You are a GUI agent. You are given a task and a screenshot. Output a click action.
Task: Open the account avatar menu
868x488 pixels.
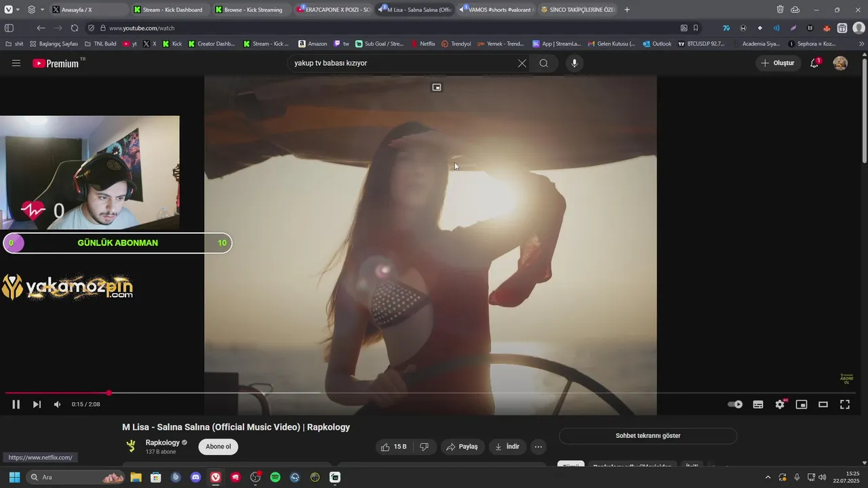[x=840, y=63]
